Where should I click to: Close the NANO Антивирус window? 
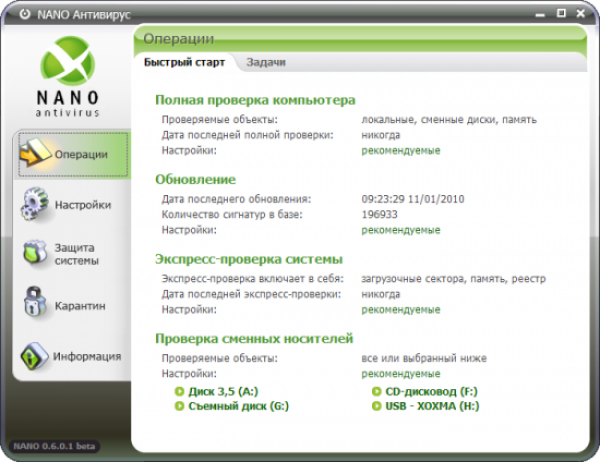point(580,14)
